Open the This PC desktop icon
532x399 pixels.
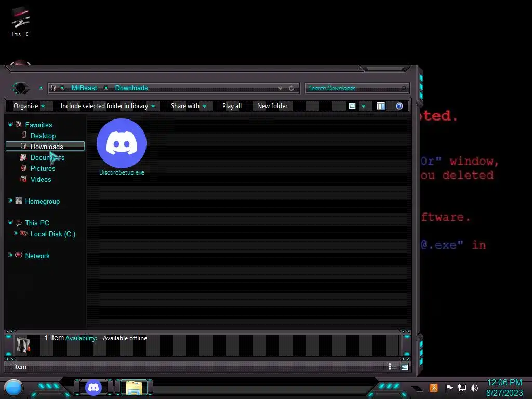coord(20,22)
